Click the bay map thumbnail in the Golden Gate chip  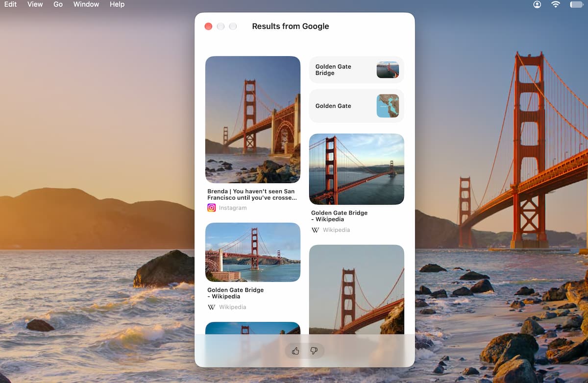point(388,106)
